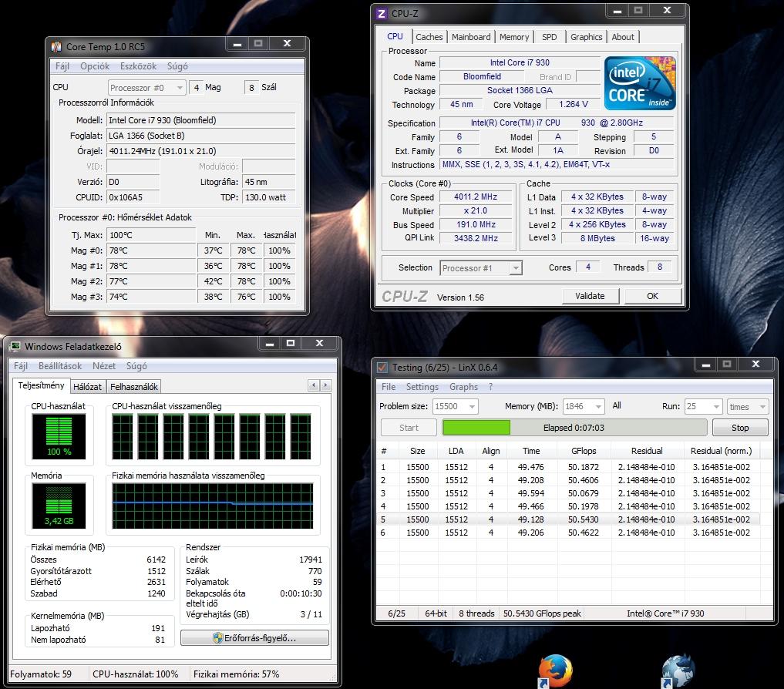
Task: Select LinX result row 1 with 50.1872 GFlops
Action: coord(567,467)
